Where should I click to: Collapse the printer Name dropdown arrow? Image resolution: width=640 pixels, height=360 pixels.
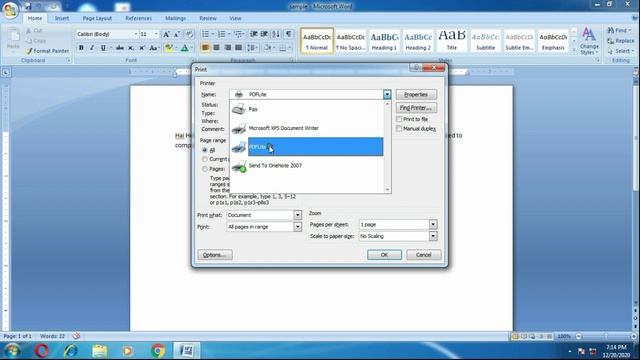click(387, 94)
